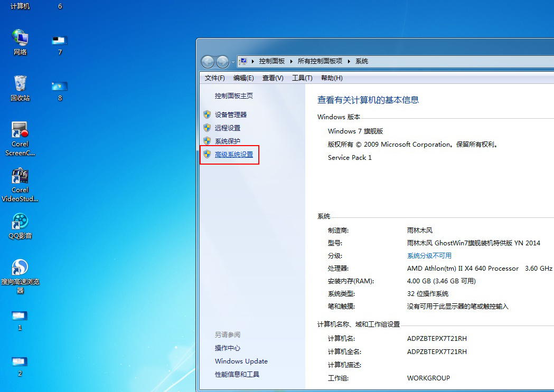This screenshot has width=554, height=392.
Task: Click the back navigation arrow
Action: [x=208, y=61]
